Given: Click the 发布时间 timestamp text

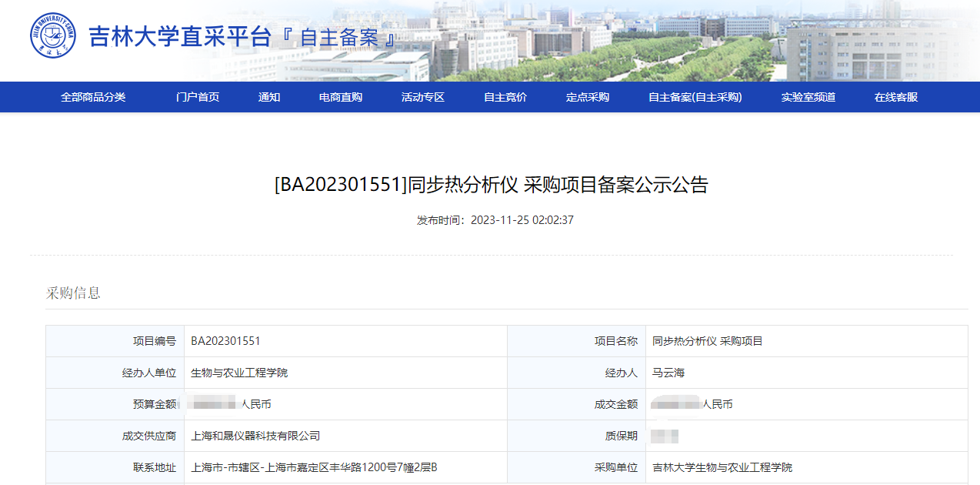Looking at the screenshot, I should point(495,220).
